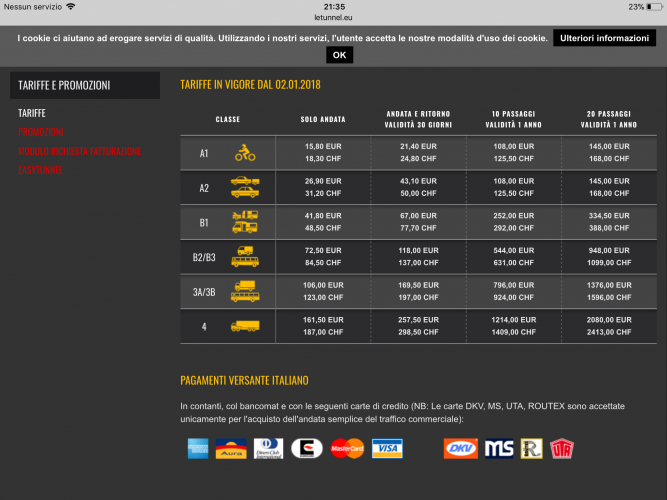
Task: Click the camper van icons in class B1
Action: tap(245, 222)
